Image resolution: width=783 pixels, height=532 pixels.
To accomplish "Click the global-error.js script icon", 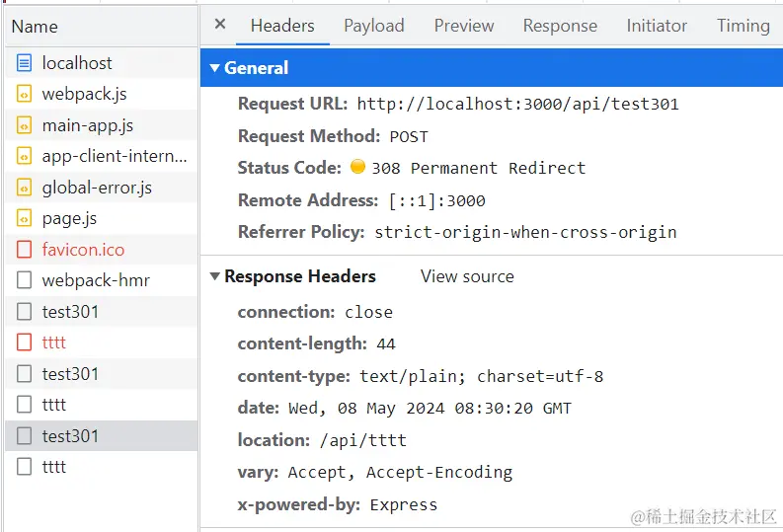I will point(25,188).
